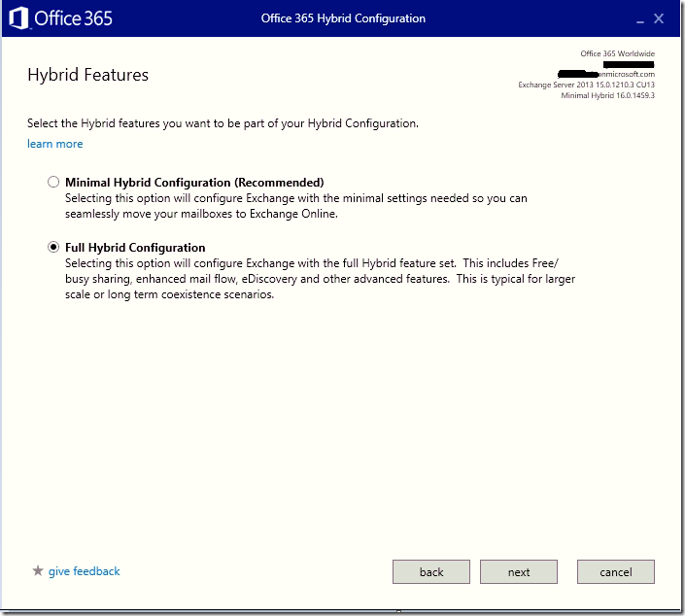685x616 pixels.
Task: Select Minimal Hybrid Configuration radio button
Action: click(x=53, y=182)
